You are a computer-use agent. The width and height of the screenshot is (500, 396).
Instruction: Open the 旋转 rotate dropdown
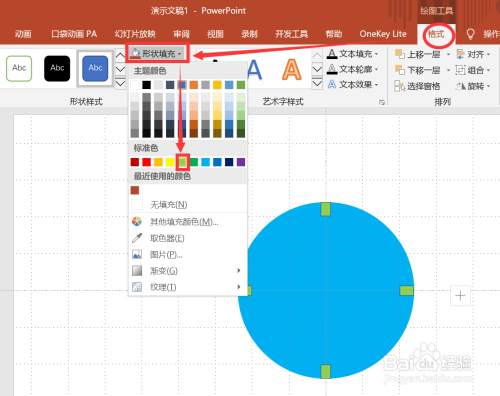(x=473, y=86)
